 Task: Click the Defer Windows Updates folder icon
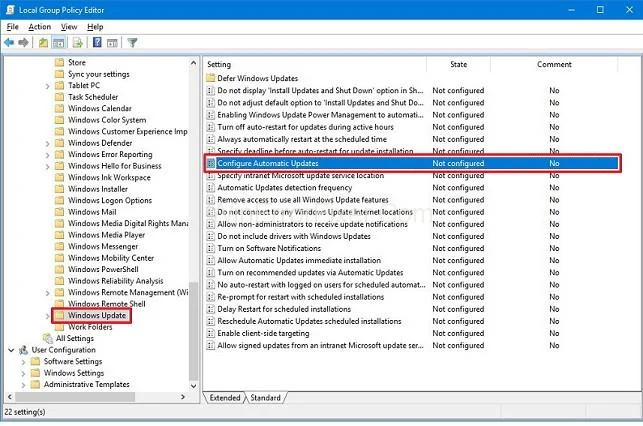point(211,78)
